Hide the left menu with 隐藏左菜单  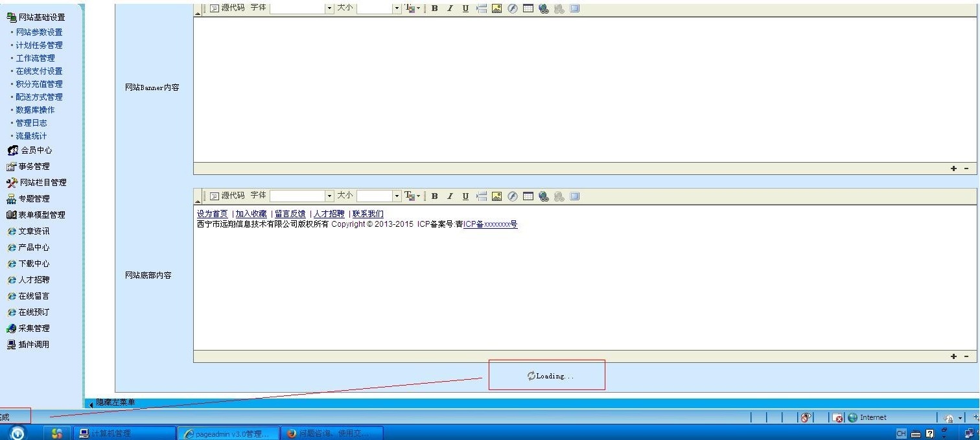115,403
